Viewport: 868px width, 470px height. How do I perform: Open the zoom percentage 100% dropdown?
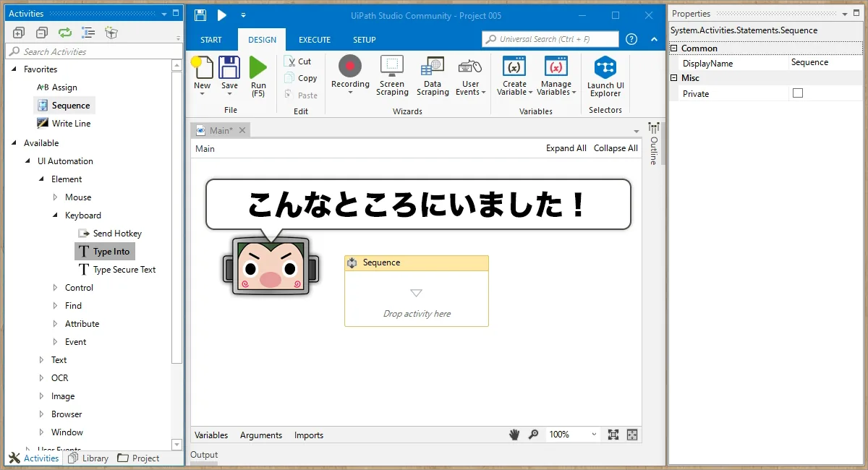595,435
